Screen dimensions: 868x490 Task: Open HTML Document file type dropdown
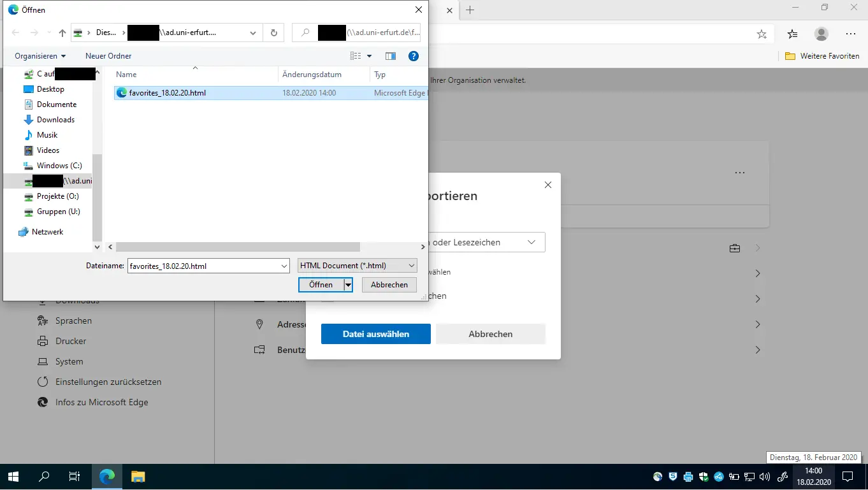357,266
